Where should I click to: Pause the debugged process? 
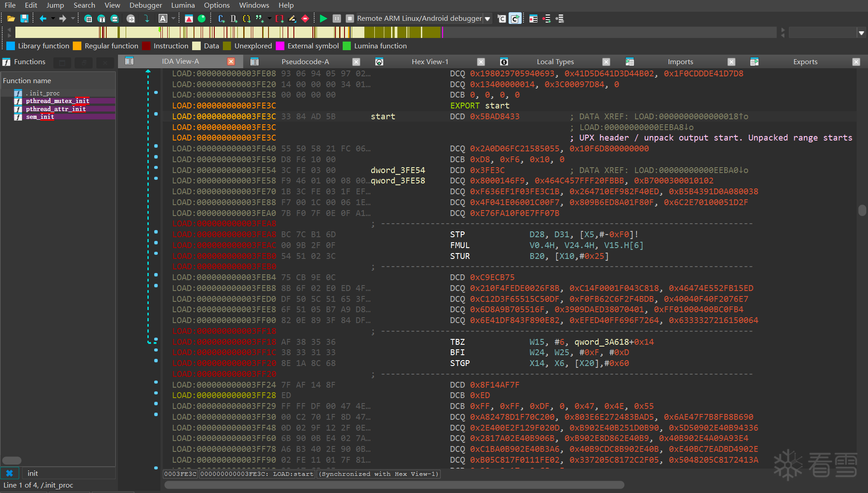[x=337, y=19]
